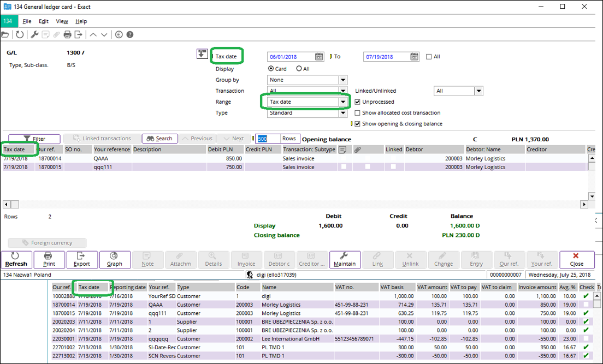Uncheck the Unprocessed checkbox

[x=357, y=102]
